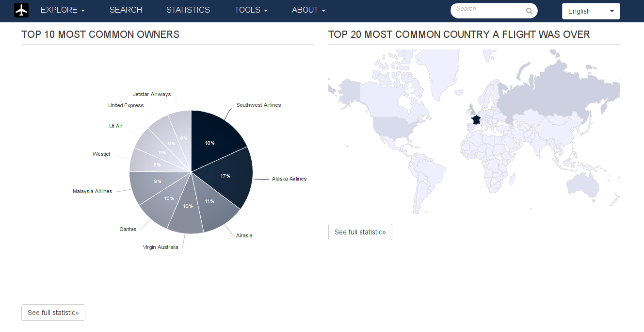
Task: Click the Top 20 Most Common Country heading
Action: (x=459, y=34)
